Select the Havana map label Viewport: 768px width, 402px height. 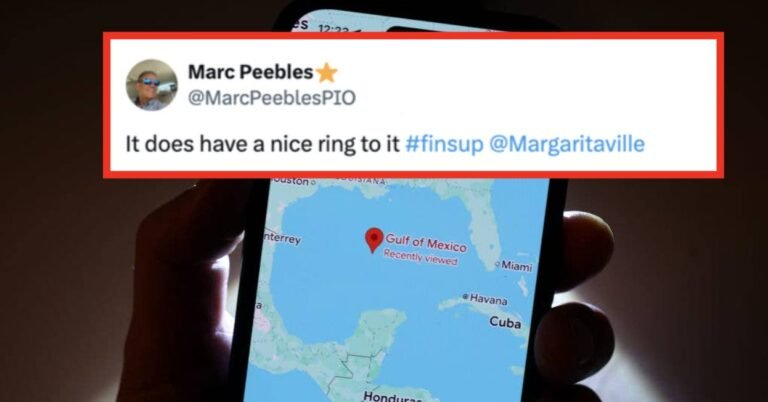[488, 299]
